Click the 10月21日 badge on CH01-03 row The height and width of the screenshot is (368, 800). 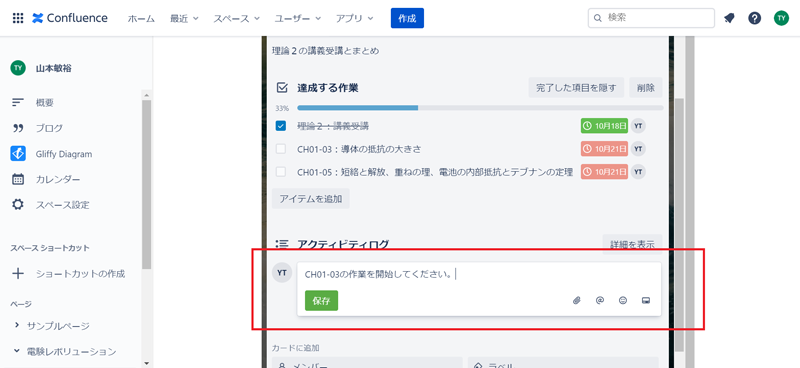pos(604,149)
